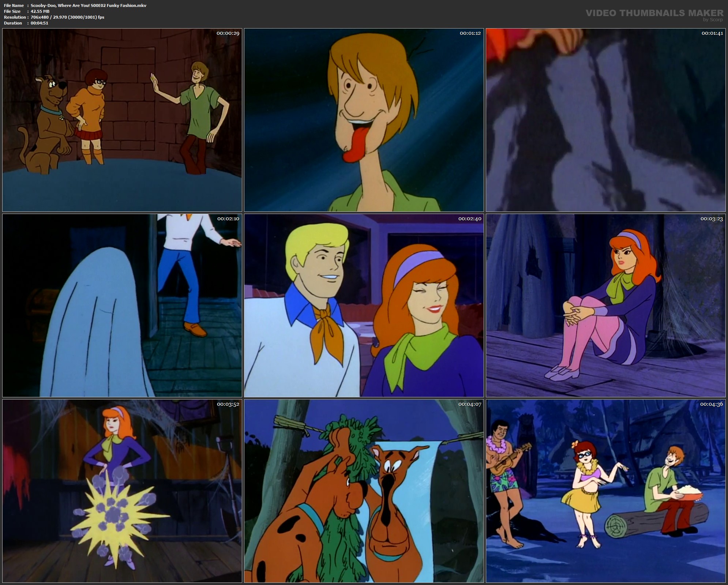Click the 00:02:40 timestamp label
Screen dimensions: 728x585
[470, 219]
